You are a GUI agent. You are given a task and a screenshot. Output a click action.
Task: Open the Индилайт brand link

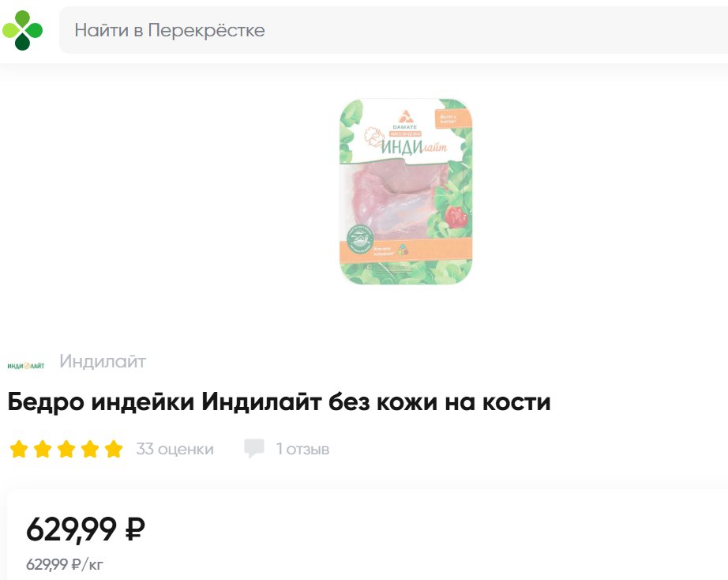tap(103, 361)
